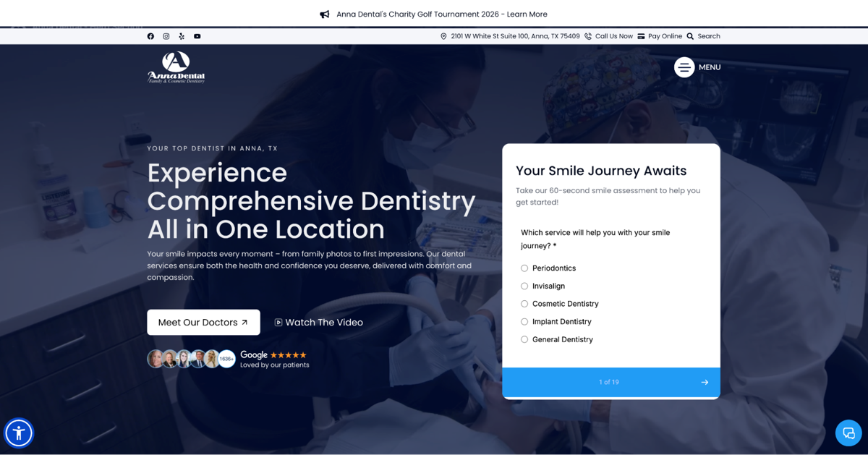Open the hamburger MENU icon
This screenshot has height=455, width=868.
point(684,67)
